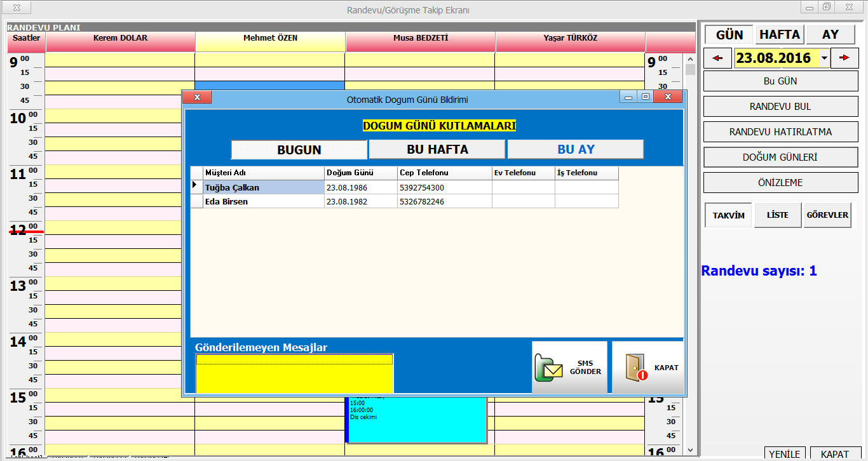This screenshot has height=461, width=868.
Task: Click the bottom-right KAPAT button in main window
Action: 835,454
